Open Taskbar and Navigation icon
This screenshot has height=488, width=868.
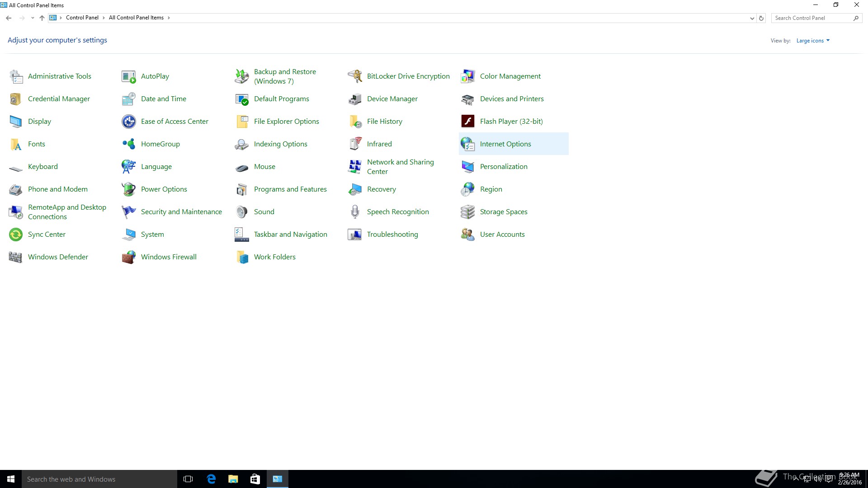[x=242, y=235]
